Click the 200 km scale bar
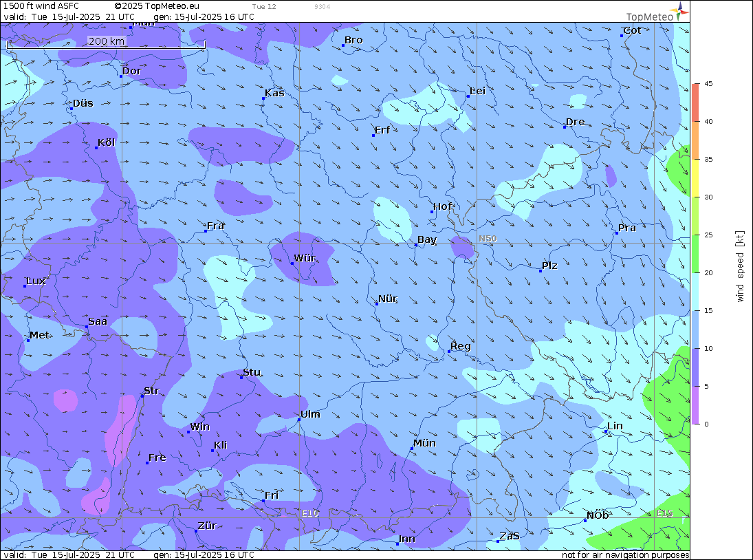 106,43
